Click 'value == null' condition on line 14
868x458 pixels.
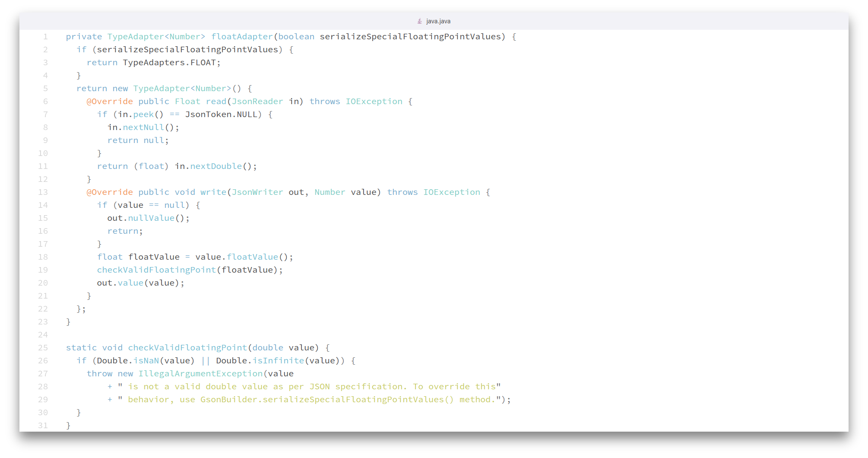coord(151,205)
